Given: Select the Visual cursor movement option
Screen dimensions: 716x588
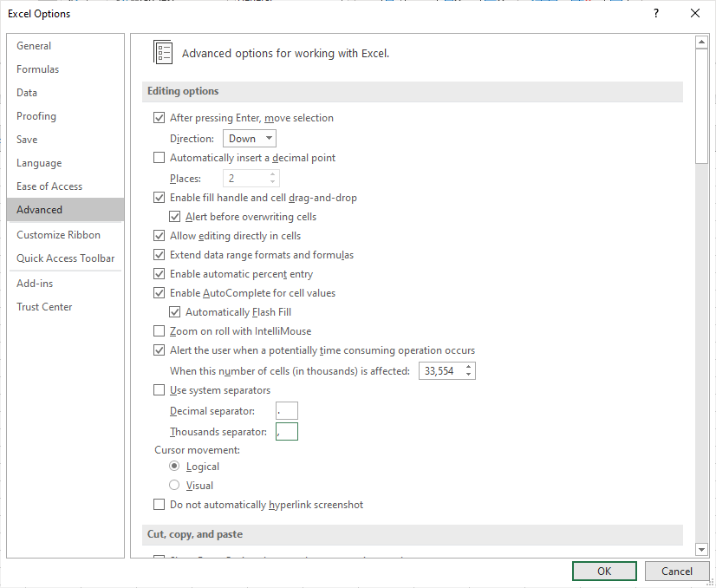Looking at the screenshot, I should 173,485.
